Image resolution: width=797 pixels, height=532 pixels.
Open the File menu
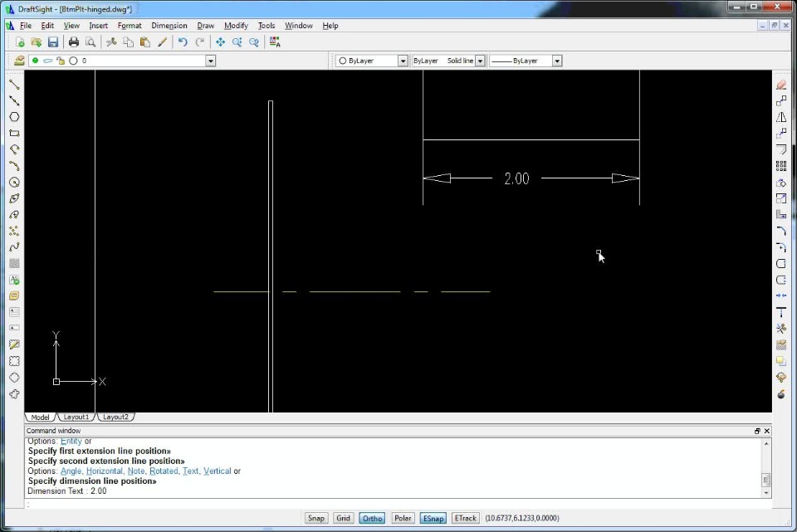[x=26, y=26]
